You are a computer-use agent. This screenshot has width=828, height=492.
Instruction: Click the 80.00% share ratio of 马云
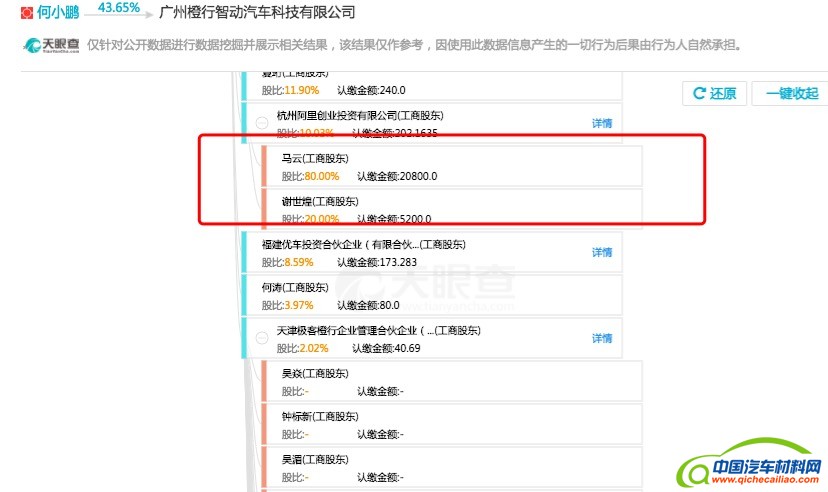pos(322,176)
